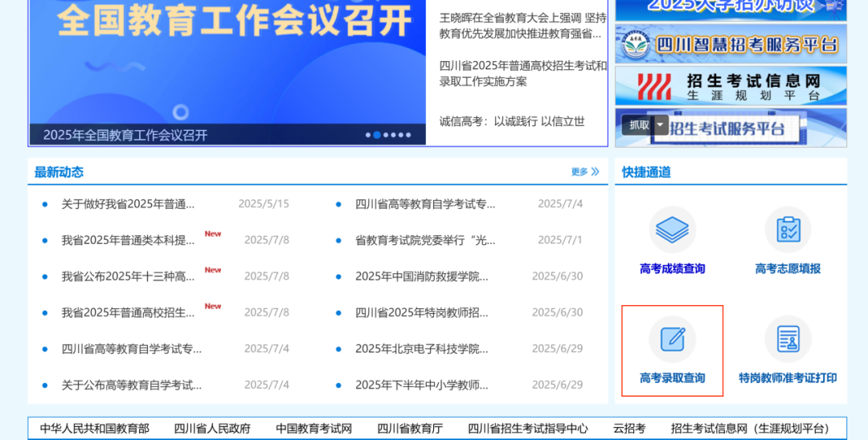Open news 我省公布2025年十三种高...
This screenshot has height=440, width=868.
click(x=128, y=276)
